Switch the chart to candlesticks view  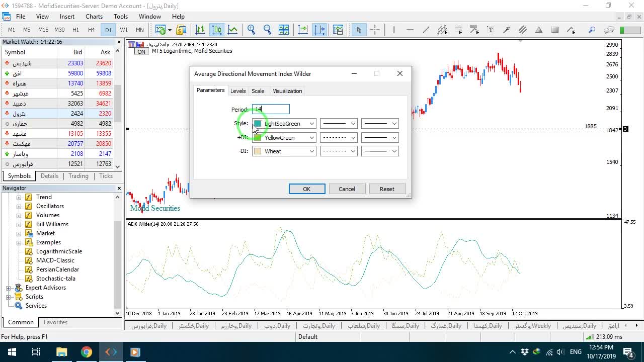[216, 30]
